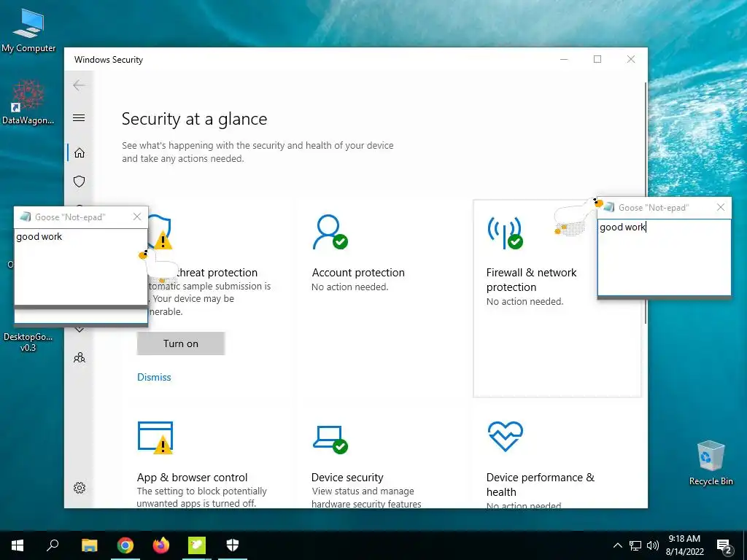This screenshot has height=560, width=747.
Task: Open Device security heading
Action: point(347,477)
